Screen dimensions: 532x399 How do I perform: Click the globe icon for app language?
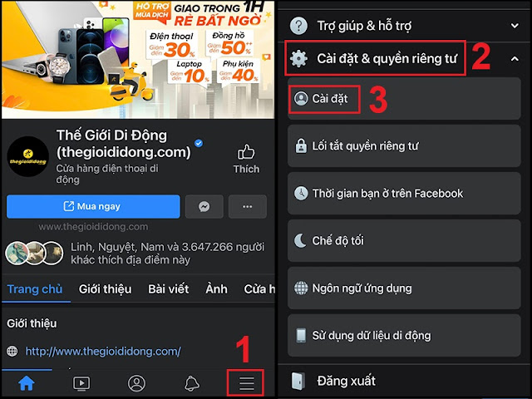pyautogui.click(x=301, y=288)
